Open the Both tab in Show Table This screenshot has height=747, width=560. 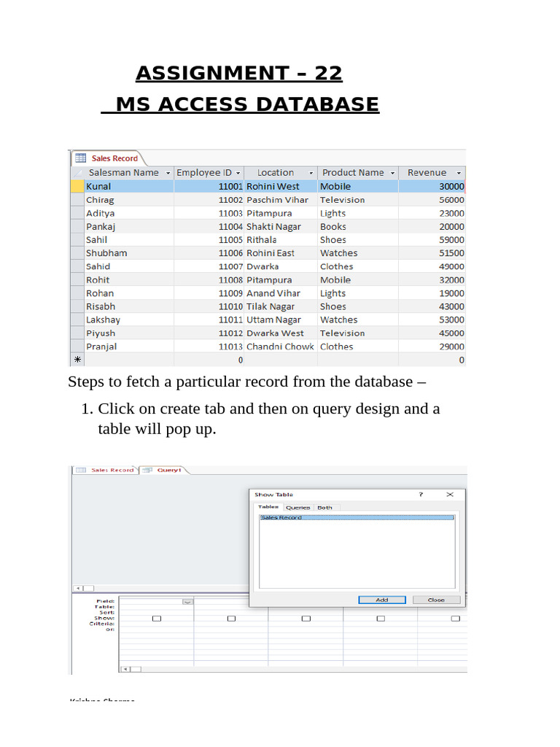point(324,508)
